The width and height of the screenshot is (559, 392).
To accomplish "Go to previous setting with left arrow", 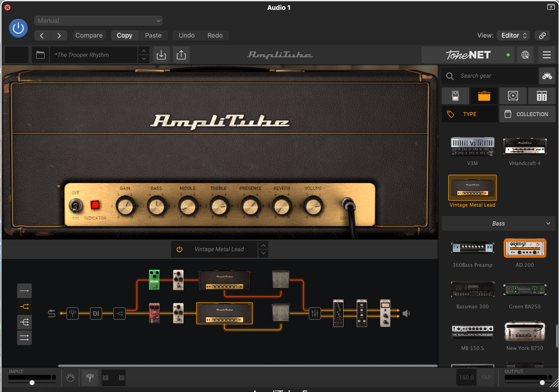I will pos(42,35).
